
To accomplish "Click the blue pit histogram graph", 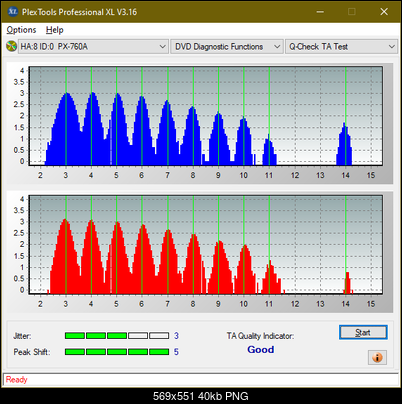I will point(206,116).
